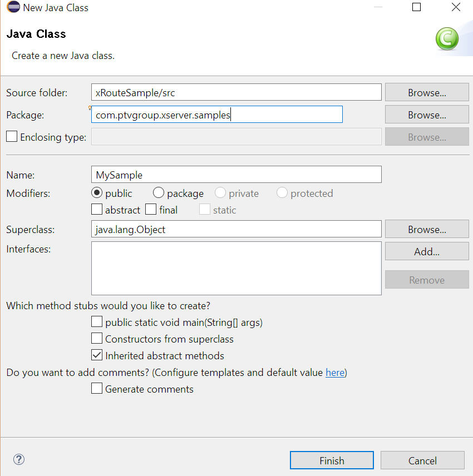
Task: Browse for the Superclass
Action: [427, 230]
